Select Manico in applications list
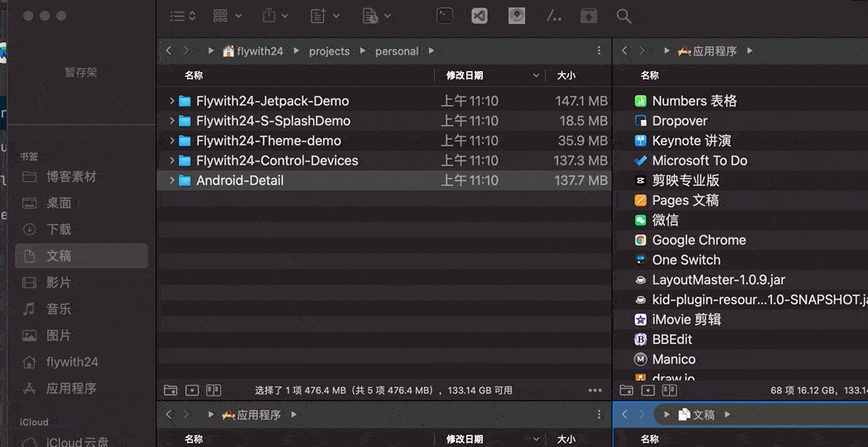The image size is (868, 447). click(673, 359)
